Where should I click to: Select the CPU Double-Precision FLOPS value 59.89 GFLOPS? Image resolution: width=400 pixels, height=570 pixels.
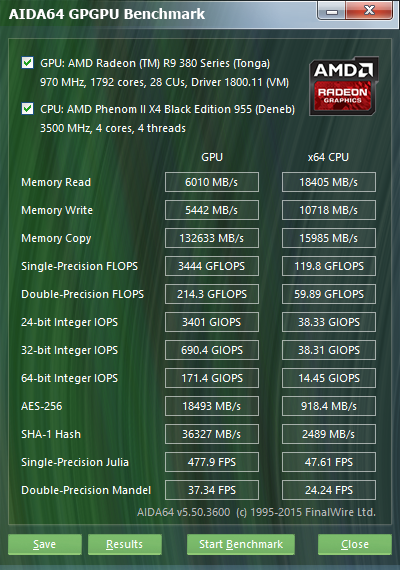329,294
